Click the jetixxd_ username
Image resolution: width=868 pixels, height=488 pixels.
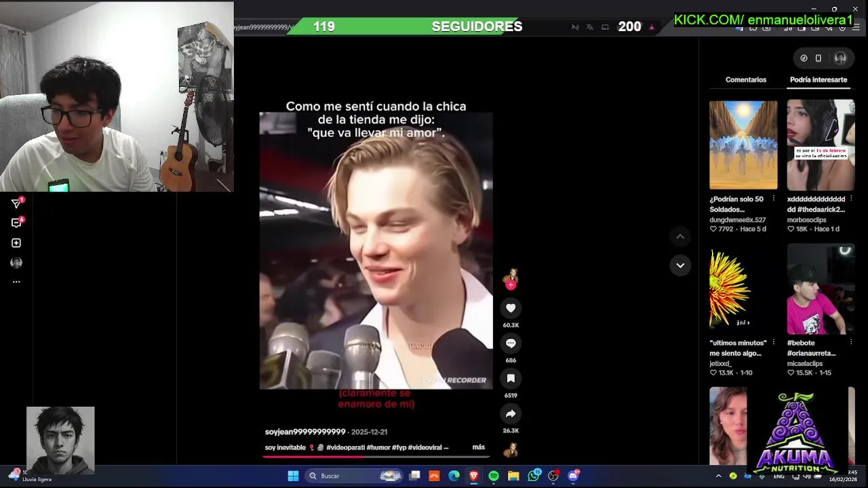[x=721, y=364]
